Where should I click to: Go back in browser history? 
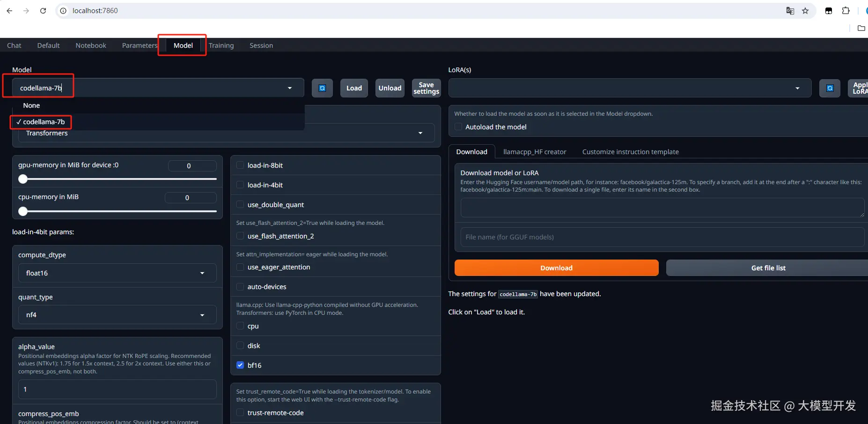(x=9, y=11)
